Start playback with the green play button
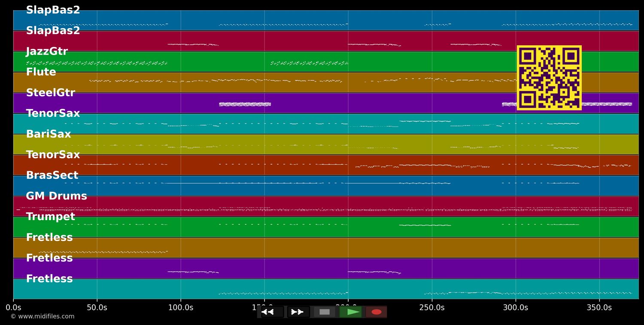Viewport: 644px width, 325px height. tap(351, 312)
